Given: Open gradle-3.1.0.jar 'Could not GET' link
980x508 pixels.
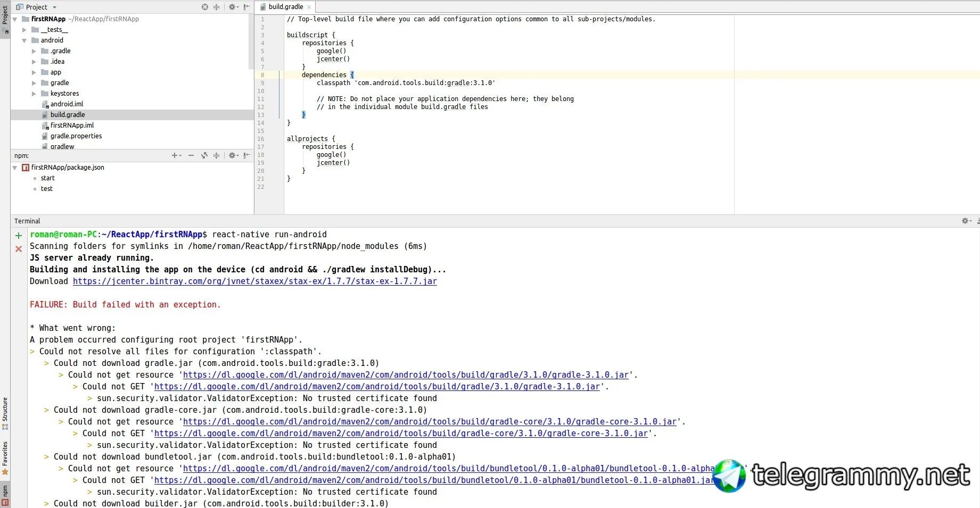Looking at the screenshot, I should (x=377, y=387).
